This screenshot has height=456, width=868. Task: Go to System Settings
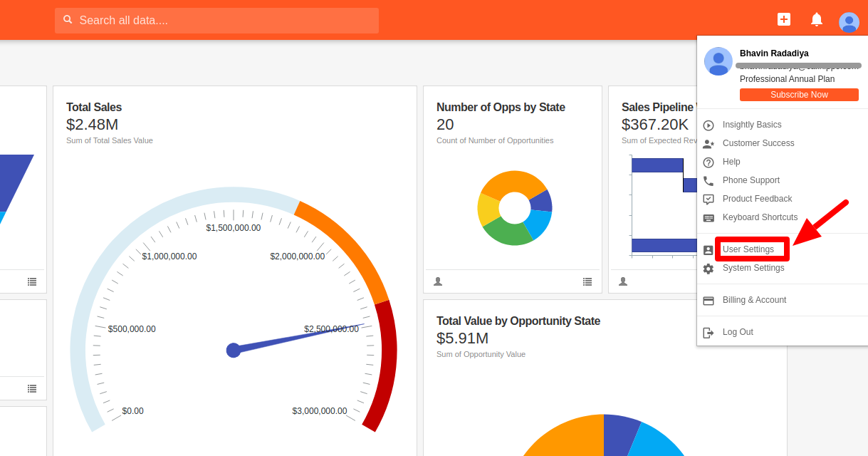tap(753, 268)
